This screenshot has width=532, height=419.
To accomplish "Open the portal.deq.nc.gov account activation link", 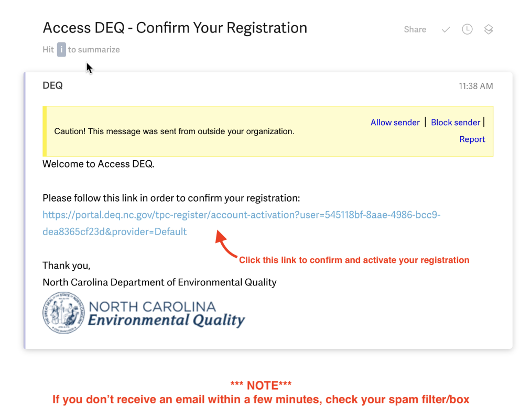I will 241,215.
